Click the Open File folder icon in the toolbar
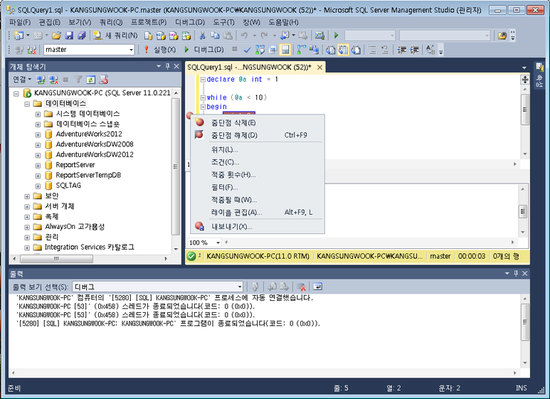Image resolution: width=550 pixels, height=399 pixels. (x=56, y=35)
